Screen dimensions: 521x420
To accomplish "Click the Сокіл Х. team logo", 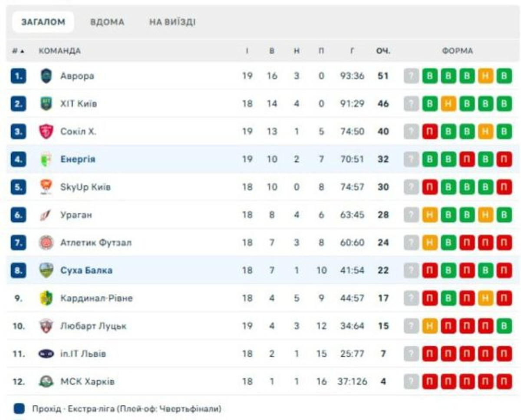I will (46, 131).
